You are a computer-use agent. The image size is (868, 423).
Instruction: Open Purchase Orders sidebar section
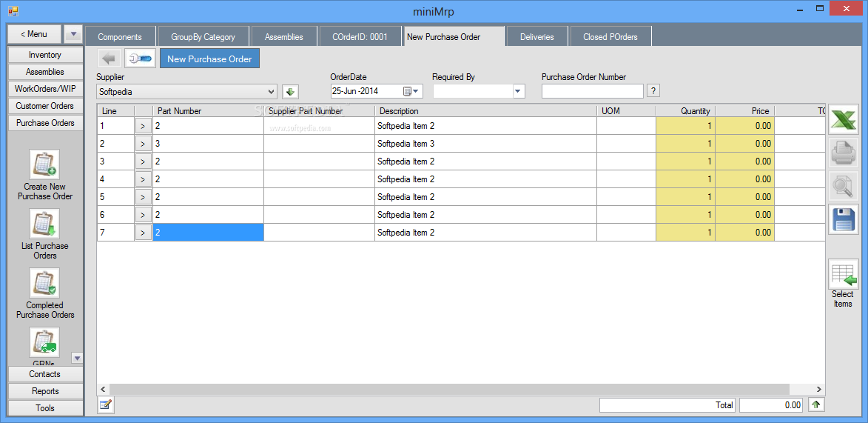(x=45, y=123)
